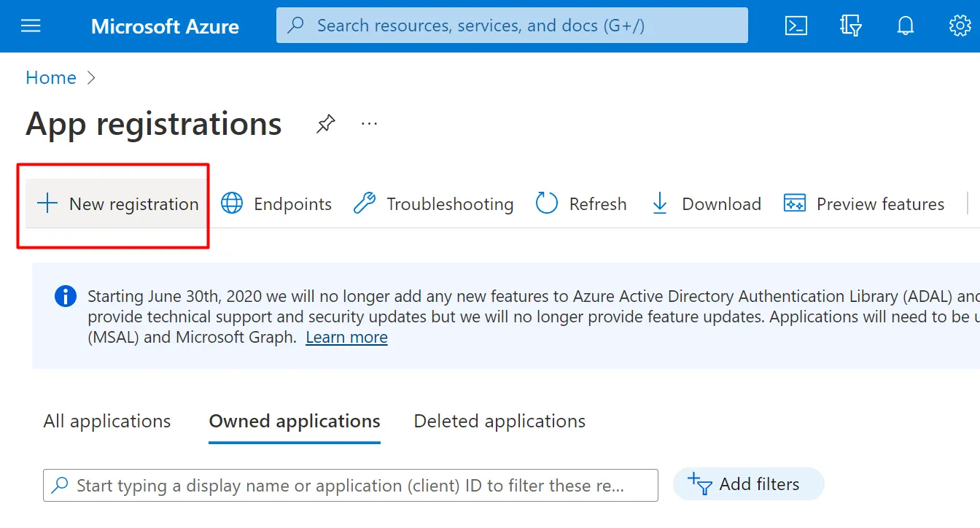Download the app registrations list
This screenshot has height=528, width=980.
706,203
